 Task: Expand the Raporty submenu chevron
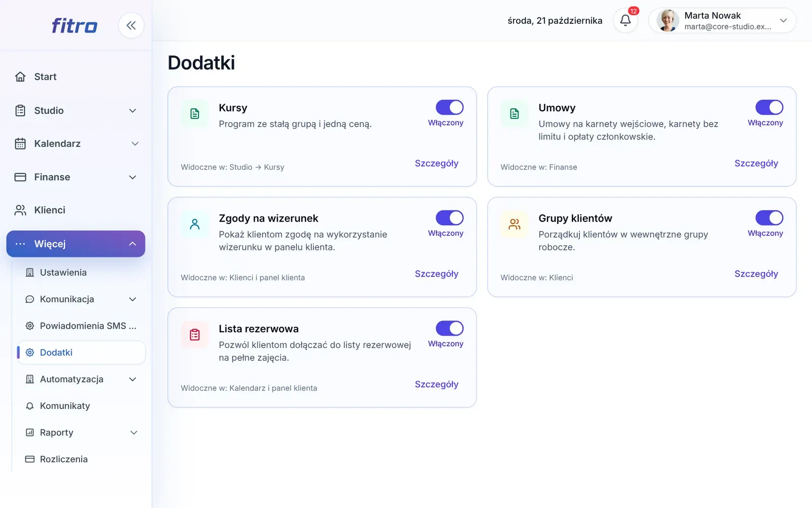click(134, 433)
